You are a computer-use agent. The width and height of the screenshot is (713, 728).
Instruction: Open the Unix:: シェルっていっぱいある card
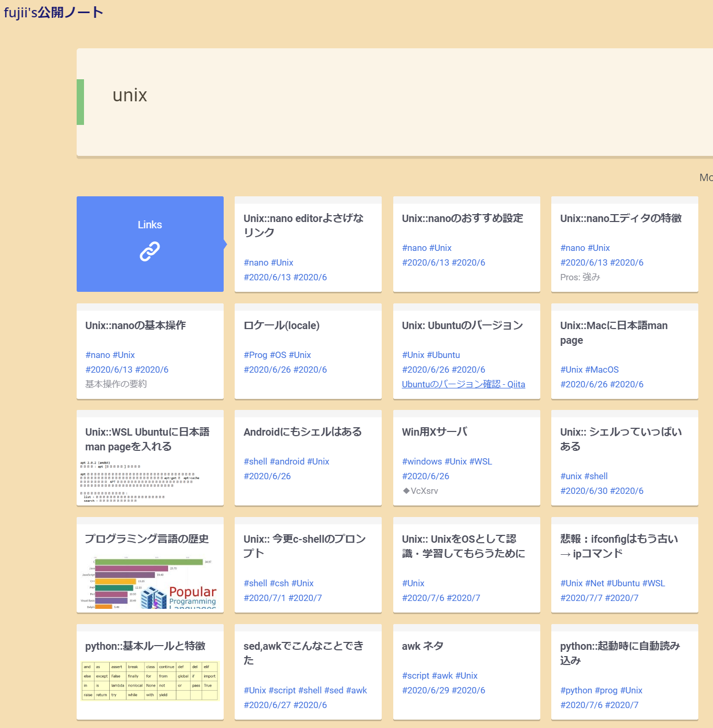tap(625, 458)
